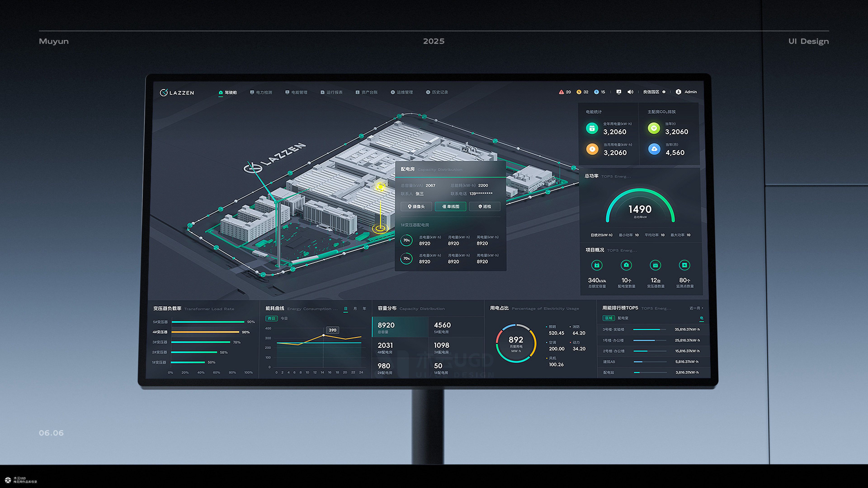This screenshot has height=488, width=868.
Task: Click the orange 当月用电量 icon
Action: click(592, 149)
